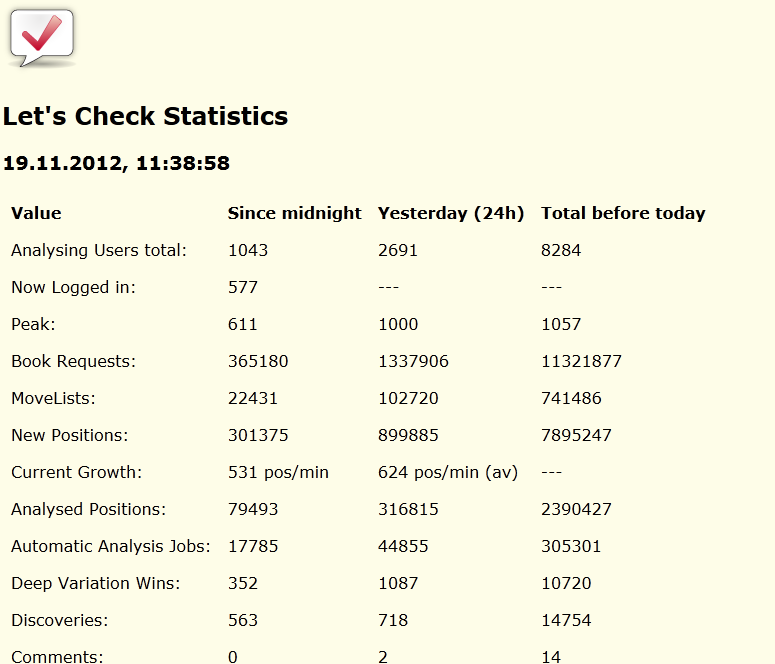Select Deep Variation Wins value 1087
775x664 pixels.
[x=398, y=583]
